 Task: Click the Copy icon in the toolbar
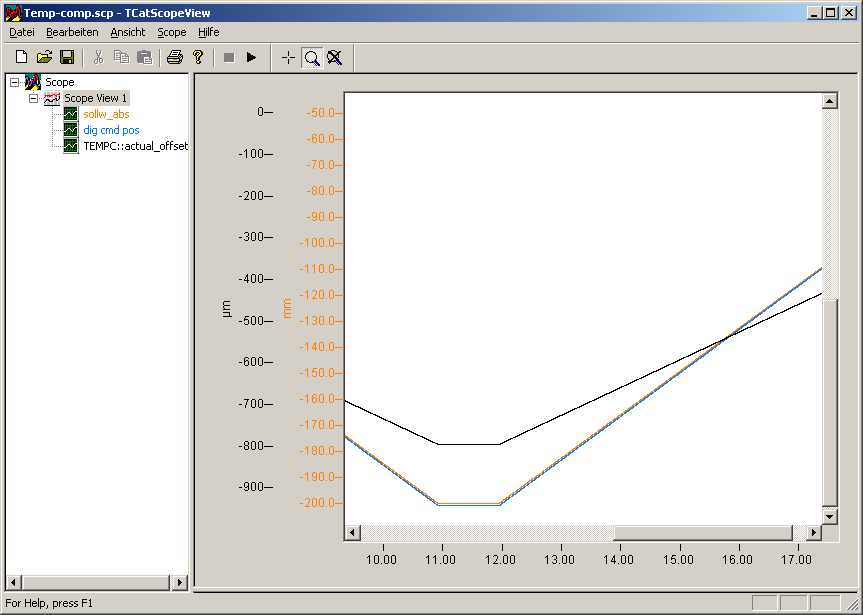click(121, 57)
